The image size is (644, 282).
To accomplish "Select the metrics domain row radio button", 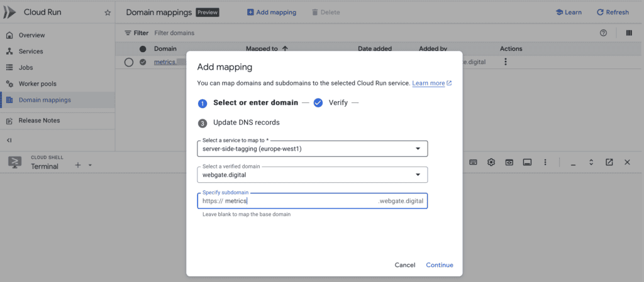I will [x=129, y=62].
